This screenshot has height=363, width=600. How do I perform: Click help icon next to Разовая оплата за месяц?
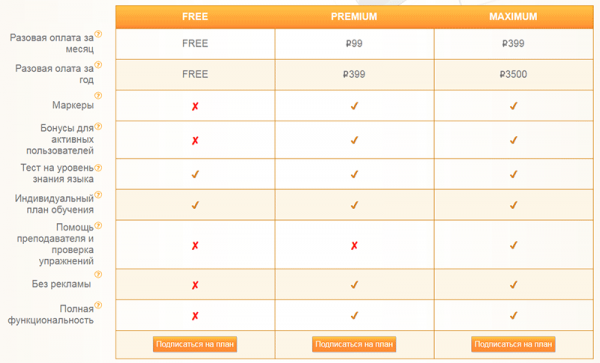98,34
